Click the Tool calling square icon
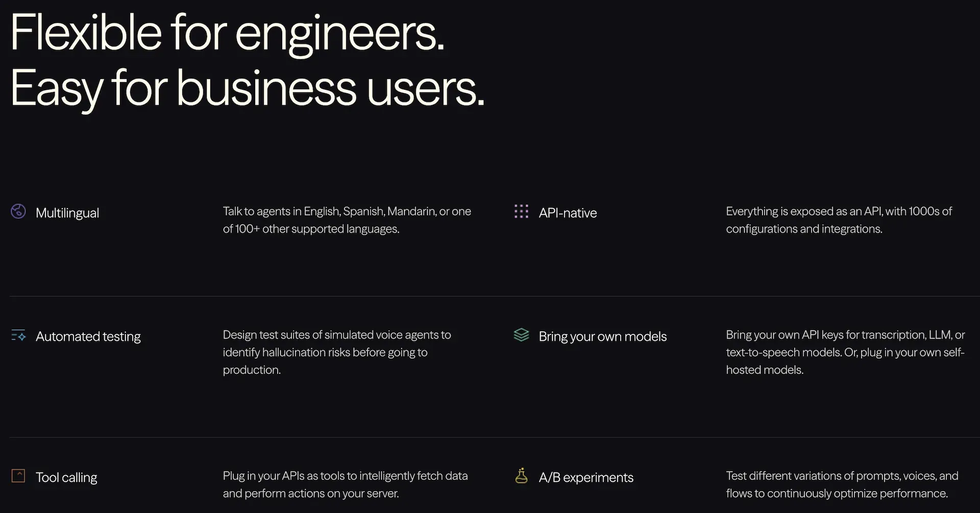The height and width of the screenshot is (513, 980). (18, 476)
